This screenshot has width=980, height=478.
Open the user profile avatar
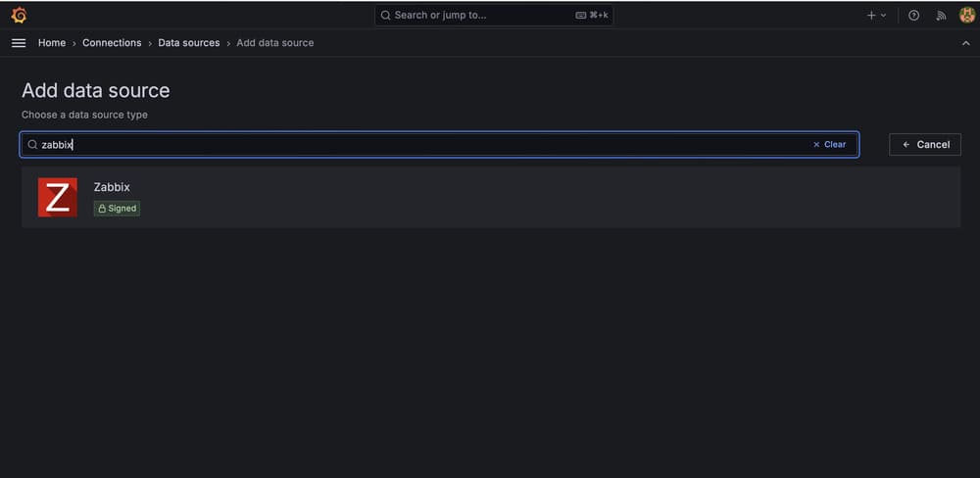[967, 16]
